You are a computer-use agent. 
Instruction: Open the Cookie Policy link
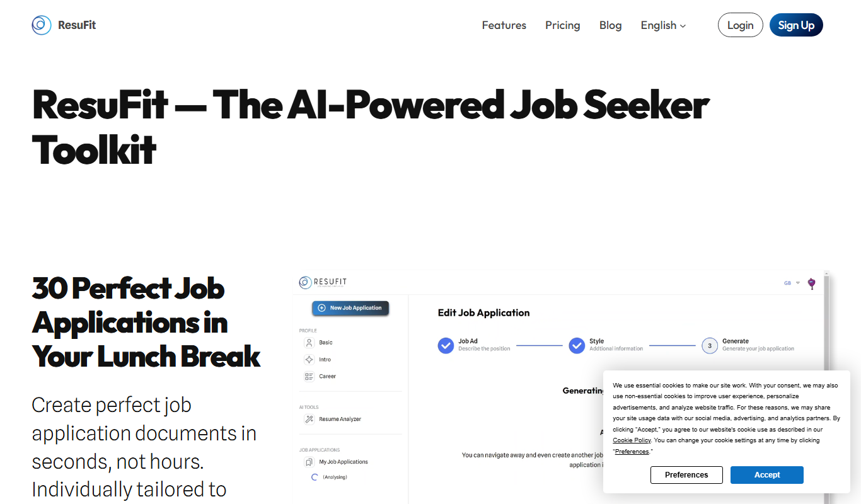[x=632, y=440]
